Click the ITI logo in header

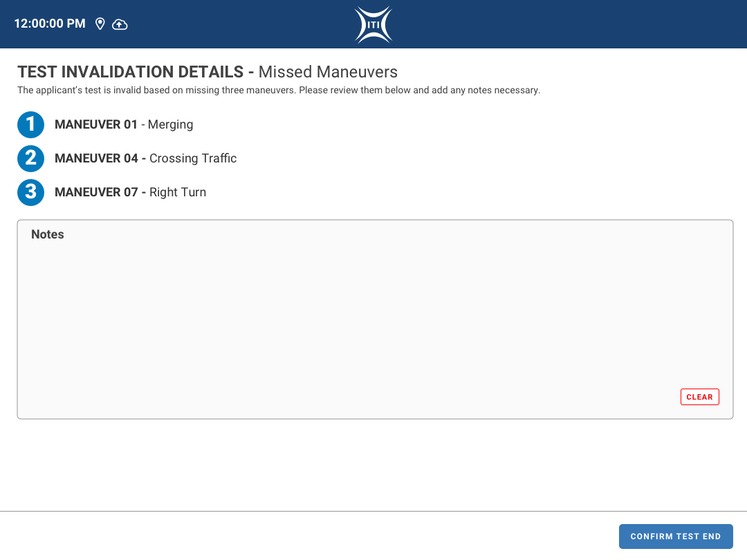pyautogui.click(x=373, y=25)
